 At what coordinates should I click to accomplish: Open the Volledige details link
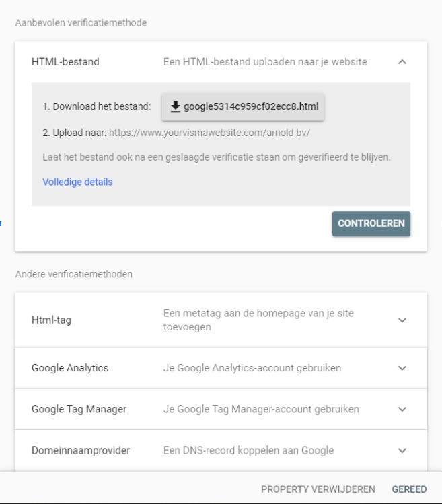point(77,182)
